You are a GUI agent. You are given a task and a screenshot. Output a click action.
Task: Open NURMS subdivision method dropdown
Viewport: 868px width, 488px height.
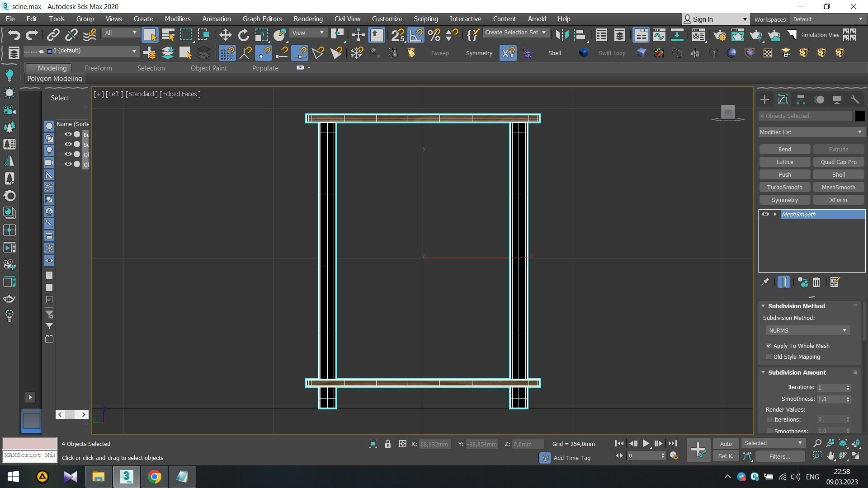(x=807, y=331)
